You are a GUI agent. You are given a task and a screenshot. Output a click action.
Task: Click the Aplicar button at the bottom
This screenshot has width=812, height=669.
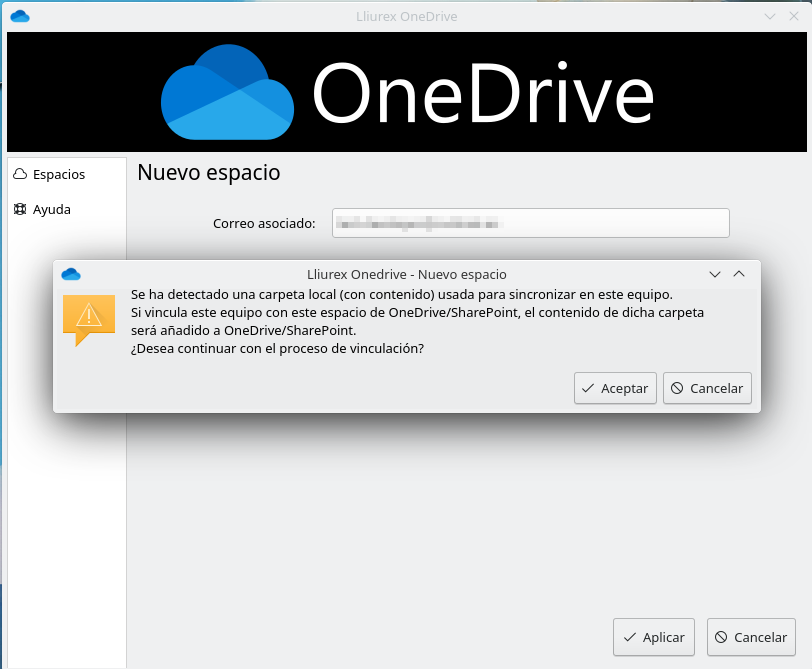click(x=653, y=637)
